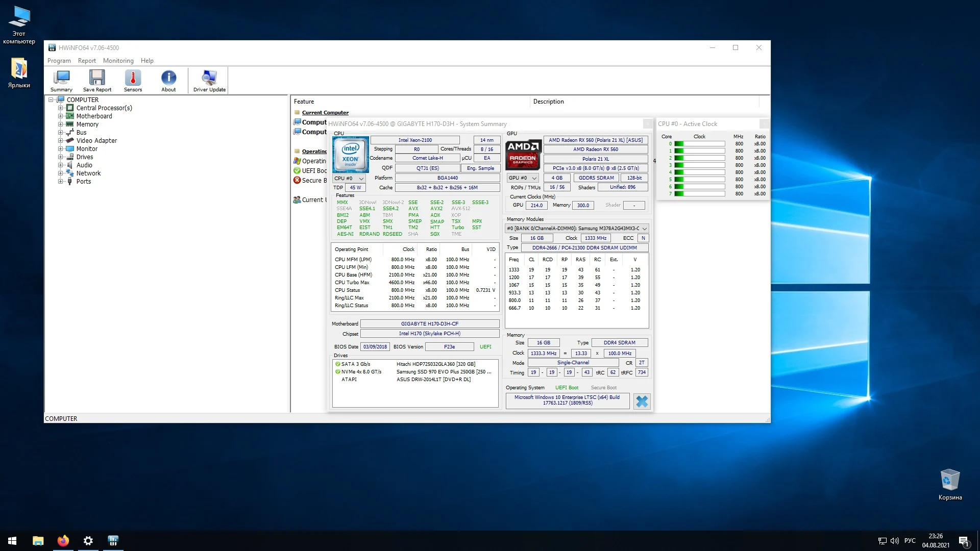
Task: Click the Core 4 clock bar
Action: [699, 172]
